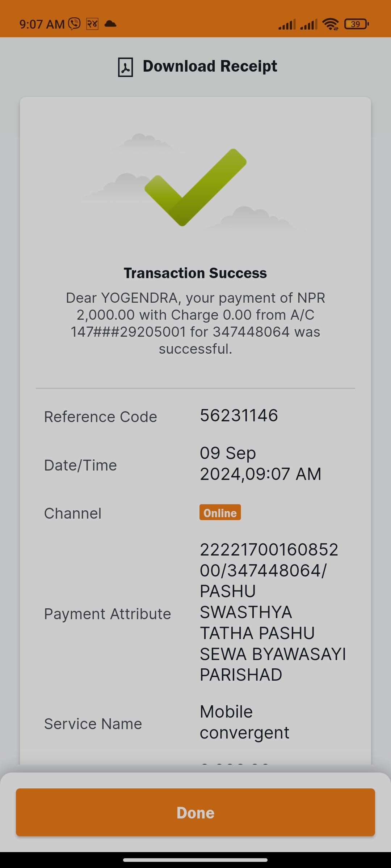Tap the first mobile signal strength icon
This screenshot has height=868, width=391.
pos(287,24)
